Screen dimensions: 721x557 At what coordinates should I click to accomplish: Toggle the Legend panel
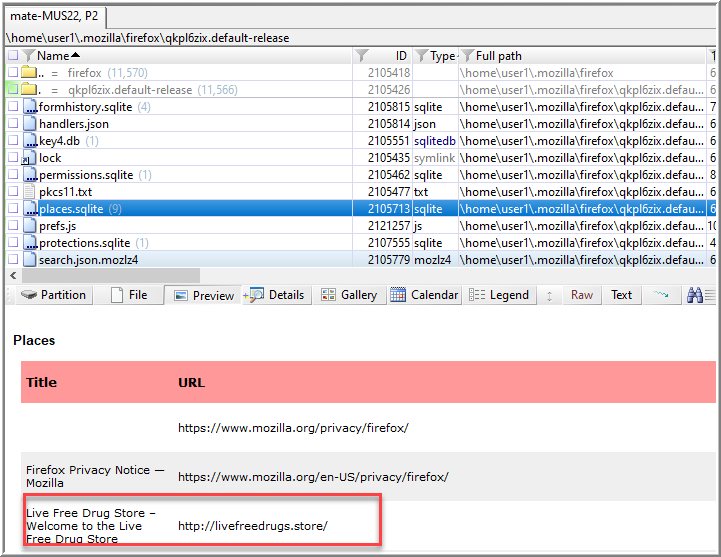(x=499, y=295)
